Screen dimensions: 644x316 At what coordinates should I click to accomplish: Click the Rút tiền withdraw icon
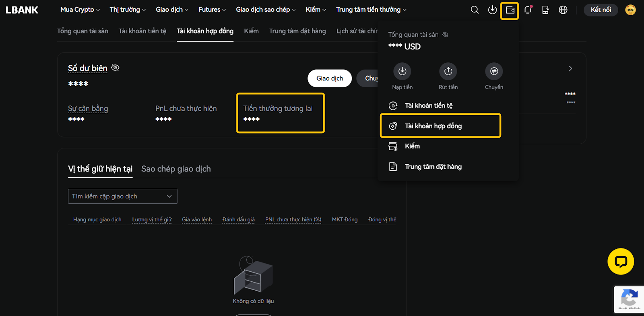[448, 71]
